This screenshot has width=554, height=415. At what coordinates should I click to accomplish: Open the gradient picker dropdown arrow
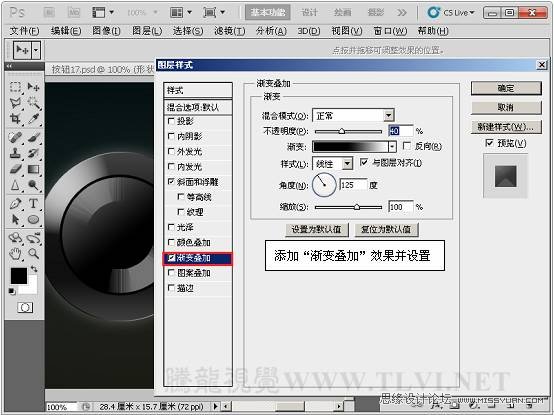(x=392, y=146)
